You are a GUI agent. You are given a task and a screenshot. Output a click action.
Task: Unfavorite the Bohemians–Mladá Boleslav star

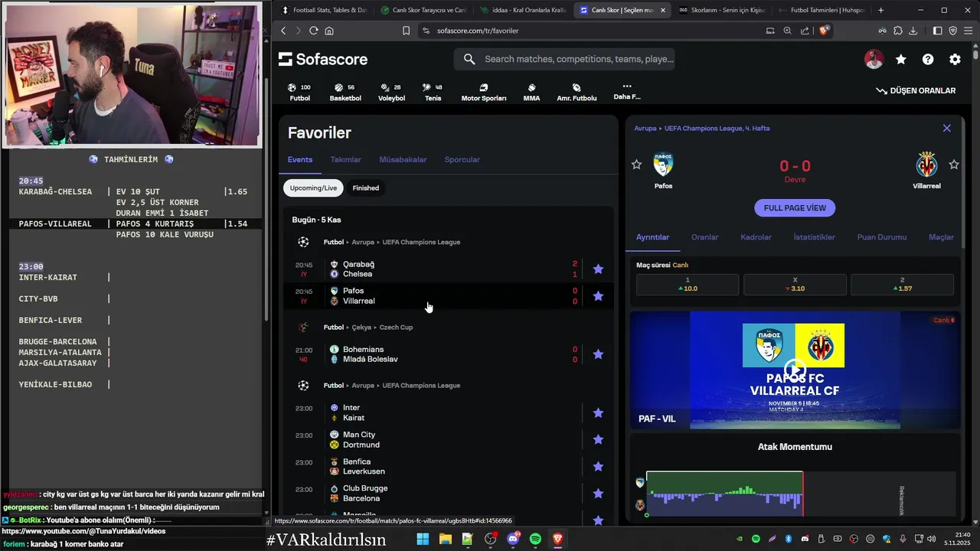pyautogui.click(x=598, y=354)
